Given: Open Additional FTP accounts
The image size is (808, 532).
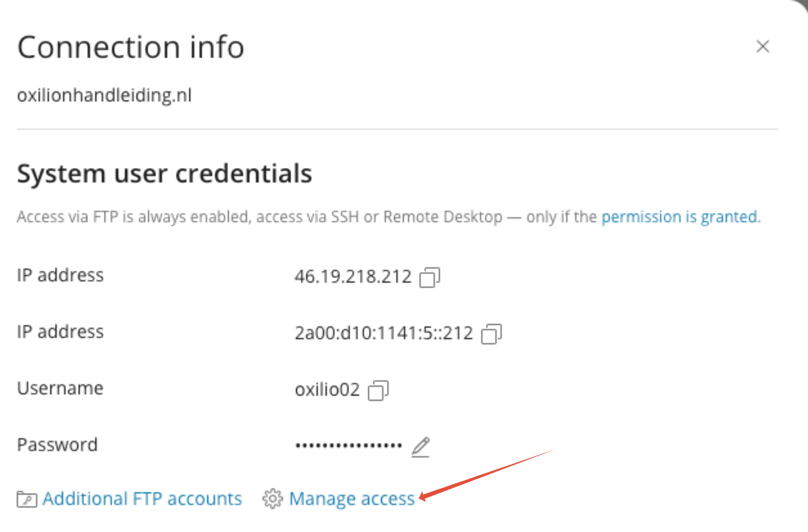Looking at the screenshot, I should pyautogui.click(x=142, y=498).
